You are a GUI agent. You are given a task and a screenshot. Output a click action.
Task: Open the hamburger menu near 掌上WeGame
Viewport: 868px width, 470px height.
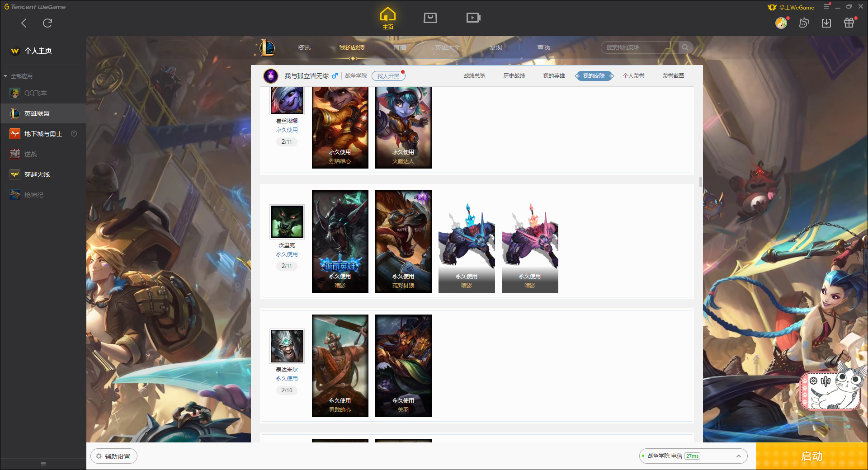(x=826, y=6)
